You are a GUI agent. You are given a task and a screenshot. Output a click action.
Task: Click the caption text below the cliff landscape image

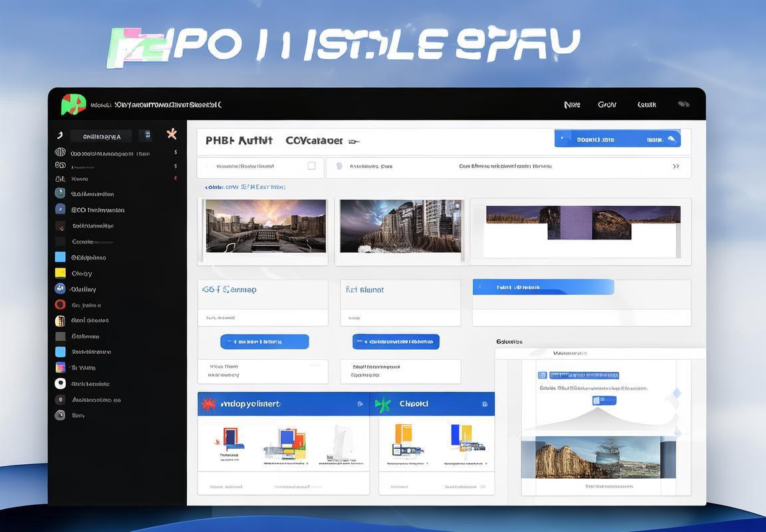tap(608, 487)
